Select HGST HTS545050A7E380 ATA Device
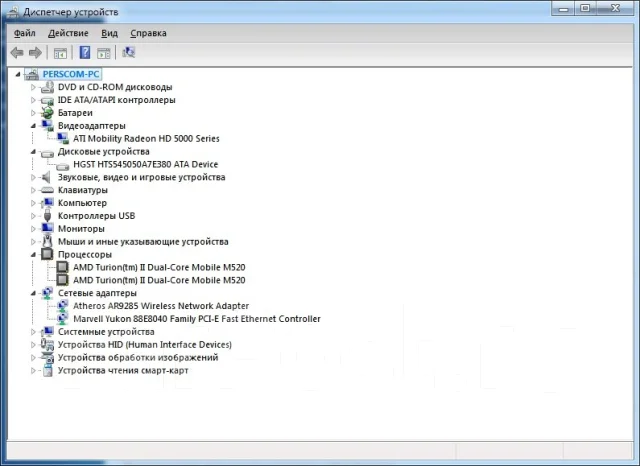 146,164
